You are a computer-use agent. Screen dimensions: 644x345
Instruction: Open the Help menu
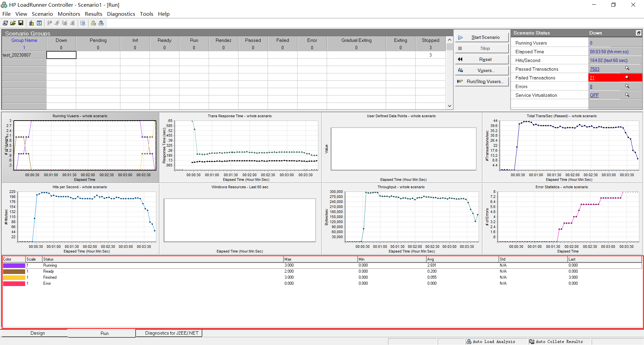(164, 14)
